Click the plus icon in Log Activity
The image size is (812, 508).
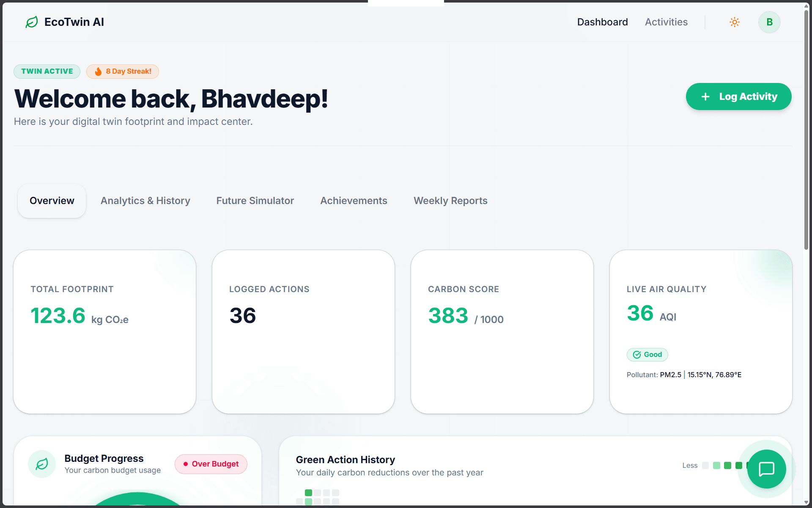click(x=705, y=97)
